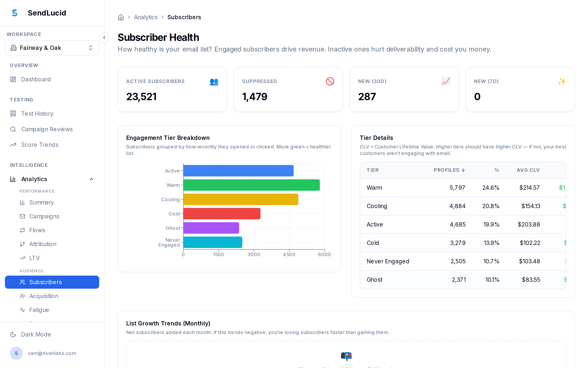Open the Fatigue page
This screenshot has width=588, height=368.
click(52, 310)
